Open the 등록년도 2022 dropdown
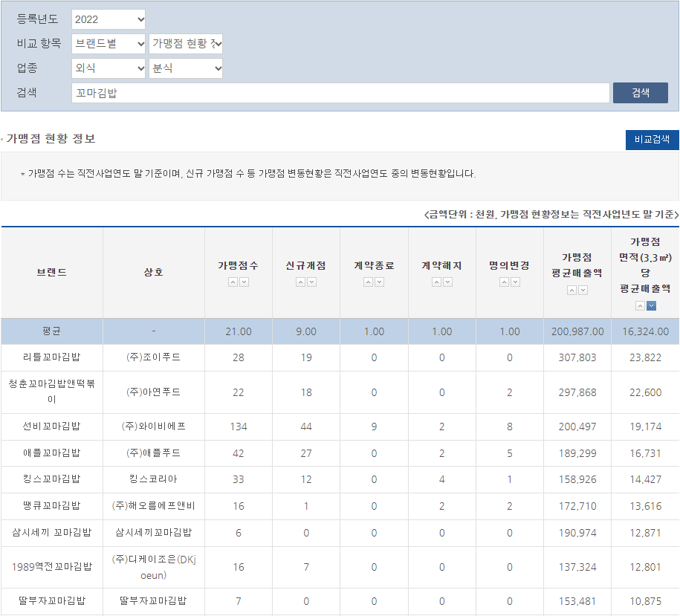 109,19
